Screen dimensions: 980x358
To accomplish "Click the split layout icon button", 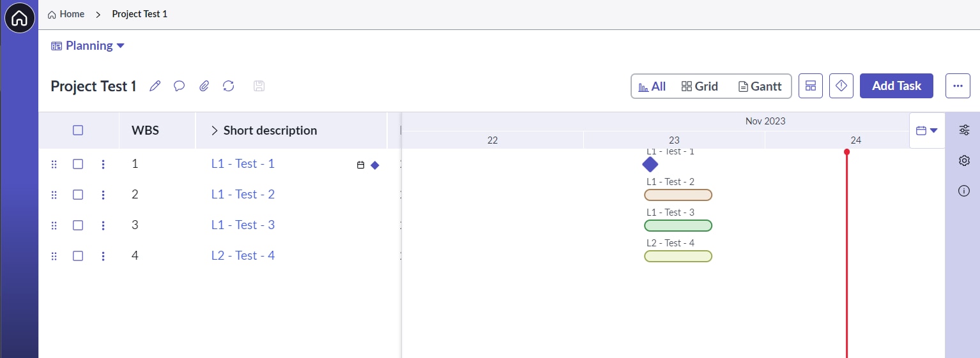I will coord(811,86).
